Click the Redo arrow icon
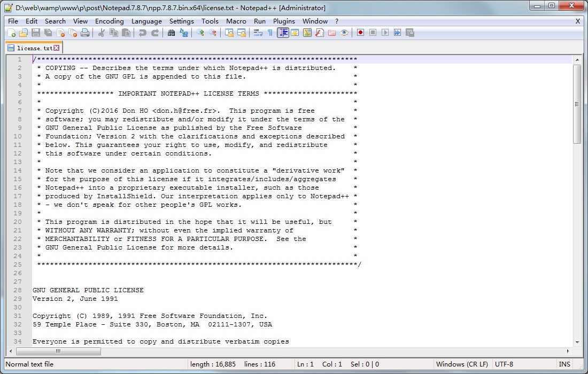This screenshot has height=374, width=588. tap(155, 33)
